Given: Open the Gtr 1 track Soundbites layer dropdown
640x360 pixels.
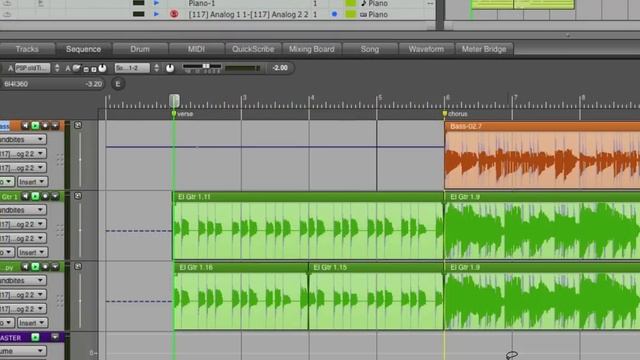Looking at the screenshot, I should point(23,210).
